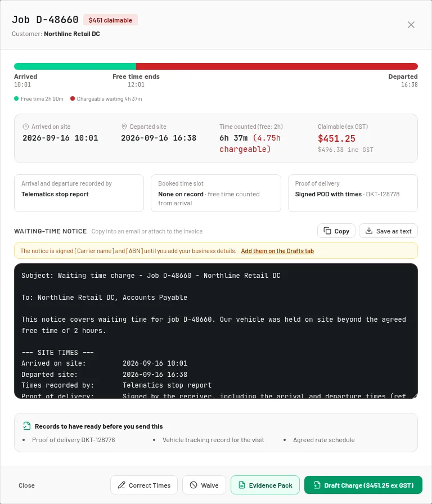
Task: Click the Free time ends 12:01 label
Action: click(x=136, y=80)
